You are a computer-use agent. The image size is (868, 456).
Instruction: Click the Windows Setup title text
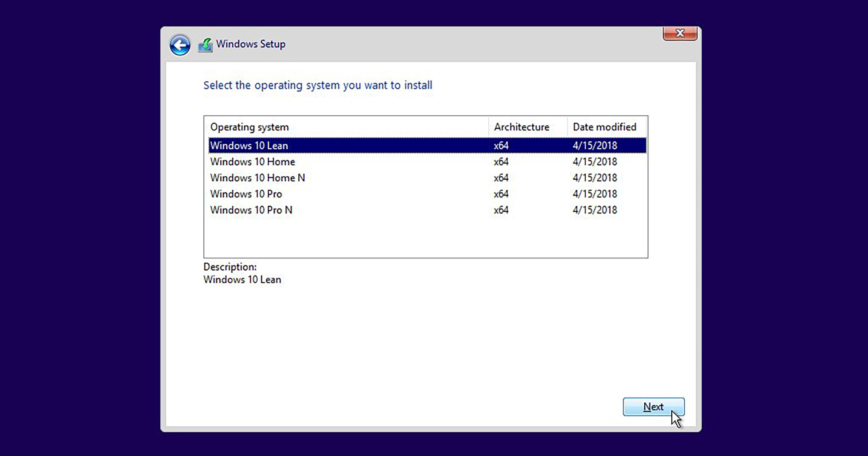point(250,44)
